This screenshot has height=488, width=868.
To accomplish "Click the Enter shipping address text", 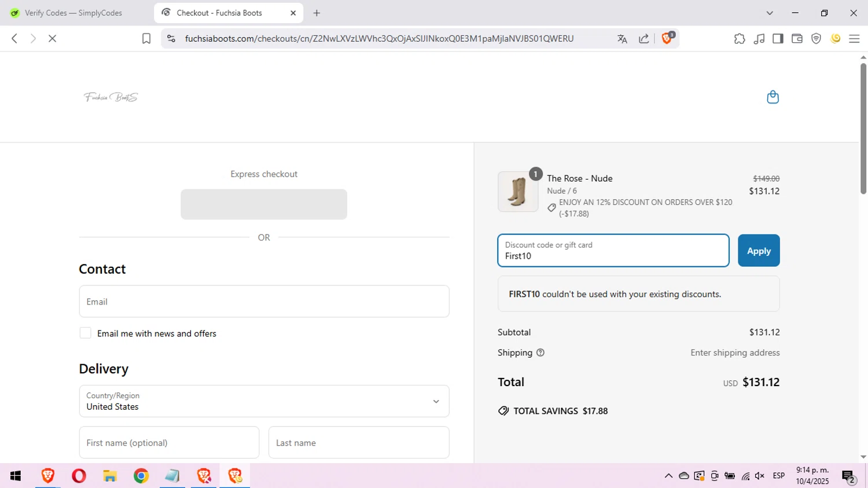I will click(735, 353).
